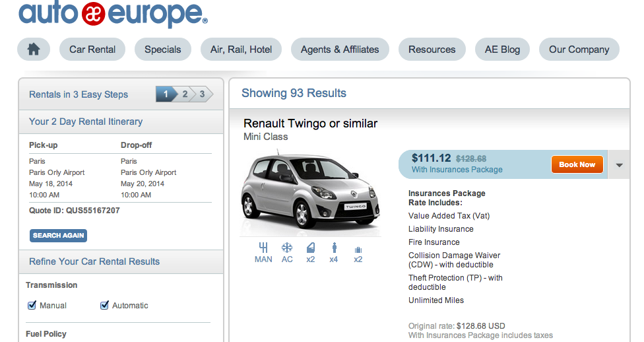Click the Fuel Policy heading

[x=46, y=334]
